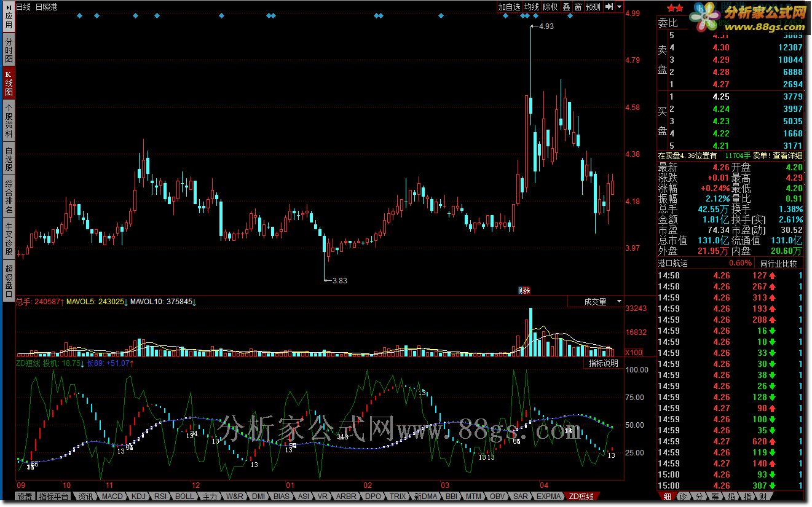Click the 同行业比较 button

click(778, 264)
